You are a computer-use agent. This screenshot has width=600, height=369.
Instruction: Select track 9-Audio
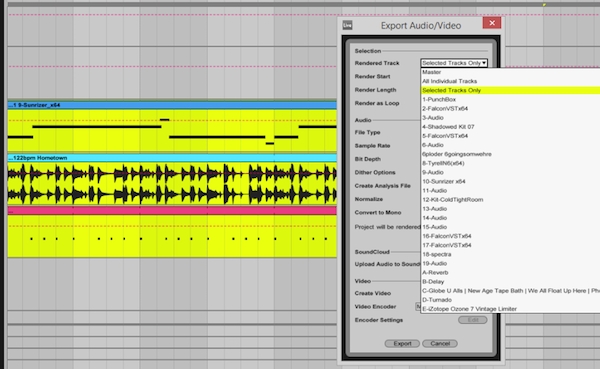tap(510, 172)
